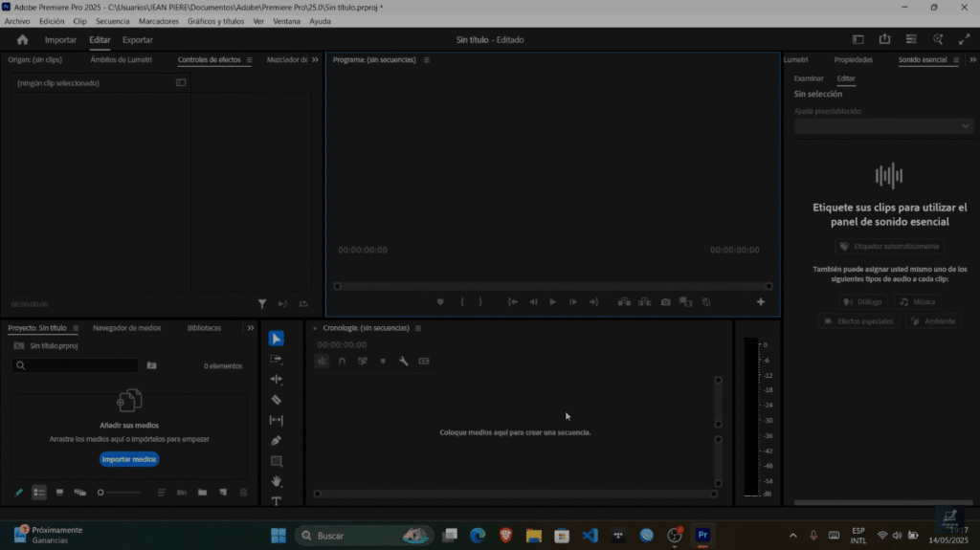Open the header search icon
This screenshot has width=980, height=550.
(x=938, y=39)
